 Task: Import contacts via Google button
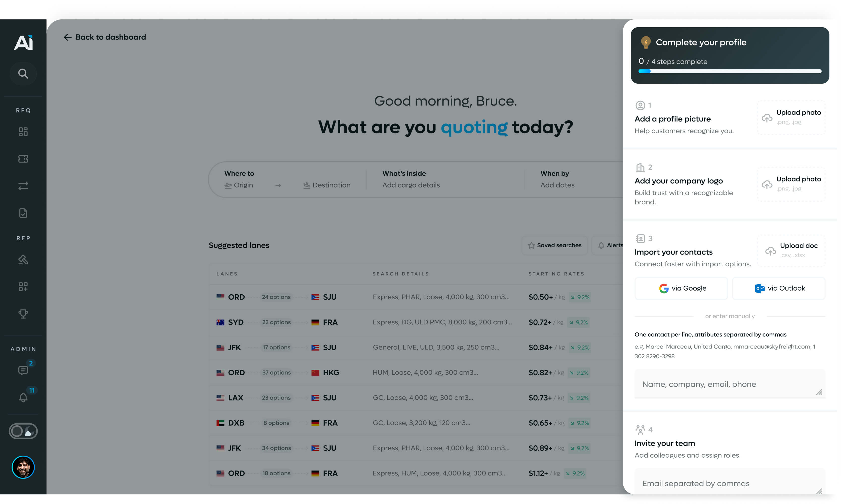[x=681, y=288]
